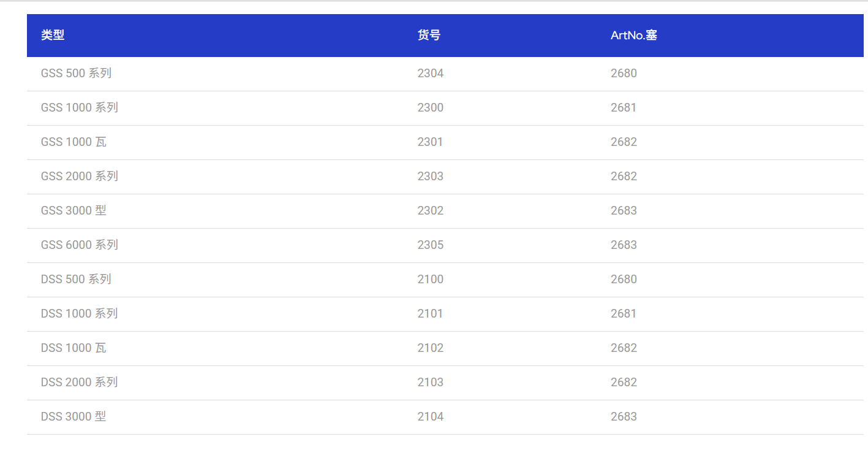Image resolution: width=868 pixels, height=450 pixels.
Task: Select 2683 in the DSS 3000 row
Action: pos(624,417)
